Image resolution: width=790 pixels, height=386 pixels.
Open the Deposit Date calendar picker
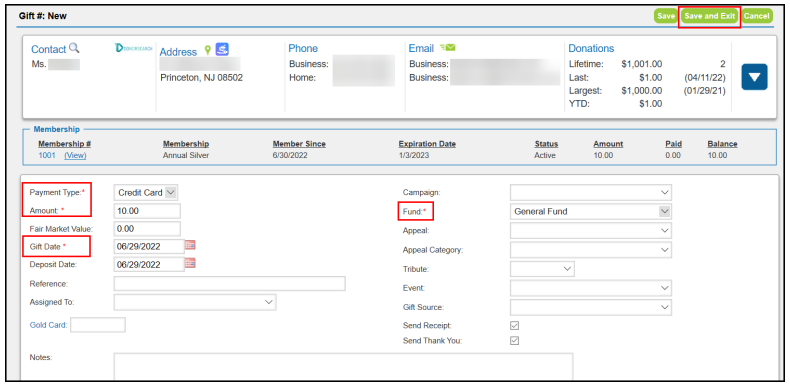(190, 263)
